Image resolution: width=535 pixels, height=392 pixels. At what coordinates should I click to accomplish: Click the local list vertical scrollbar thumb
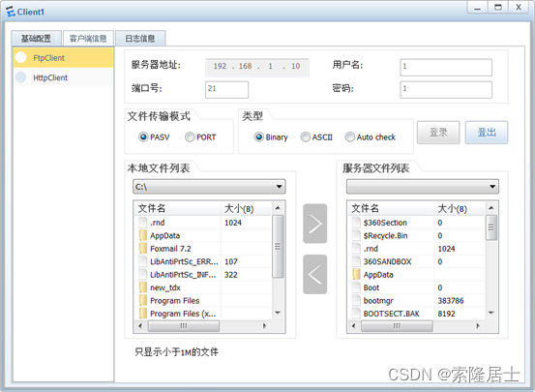tap(278, 247)
